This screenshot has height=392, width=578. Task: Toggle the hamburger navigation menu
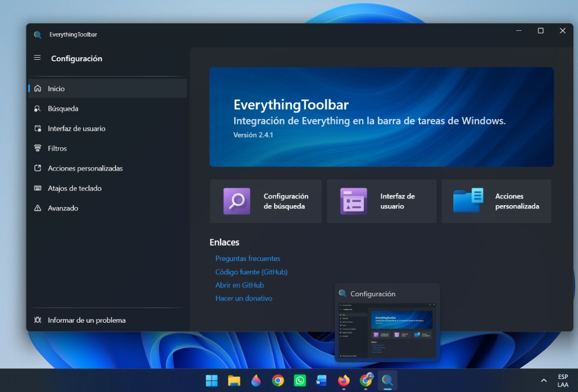[x=37, y=58]
